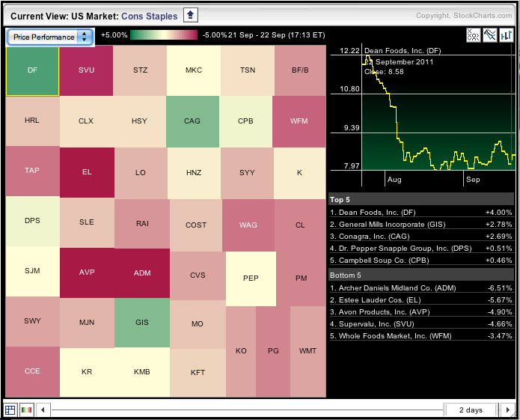Select the PEP tile
Screen dimensions: 520x420
(x=251, y=279)
